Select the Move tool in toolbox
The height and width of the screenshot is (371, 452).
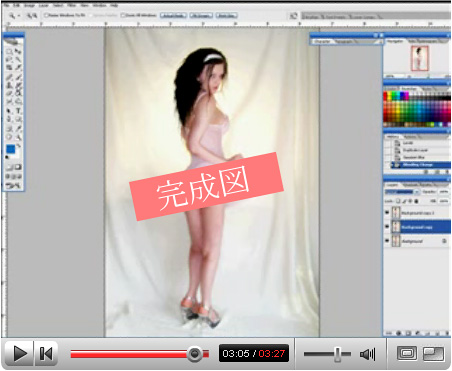[x=18, y=51]
